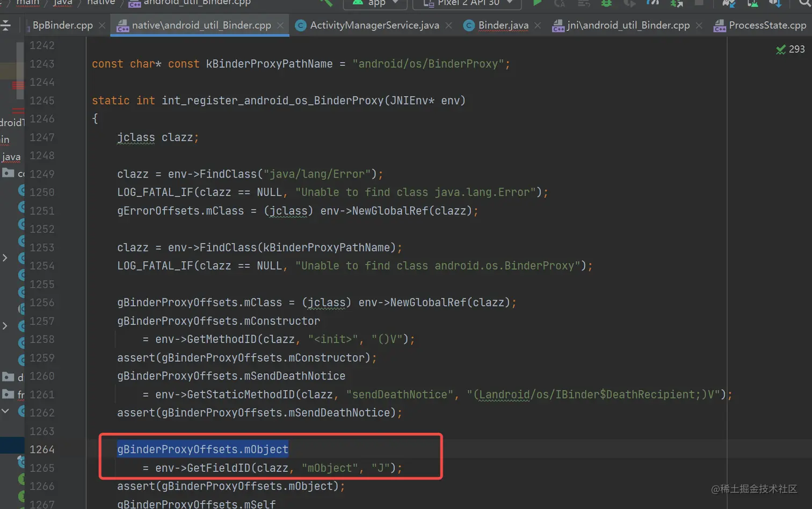This screenshot has height=509, width=812.
Task: Click gBinderProxyOffsets.mClass on line 1256
Action: point(199,303)
